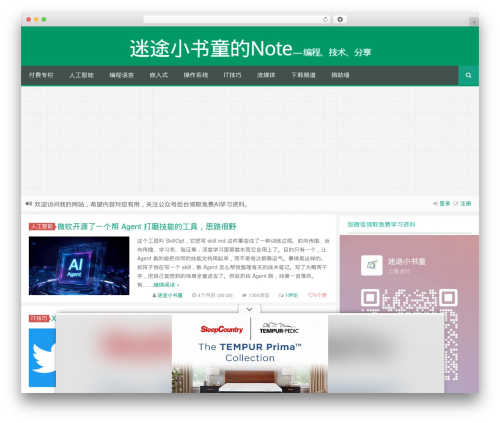Click the browser reload icon
Image resolution: width=500 pixels, height=423 pixels.
coord(325,20)
